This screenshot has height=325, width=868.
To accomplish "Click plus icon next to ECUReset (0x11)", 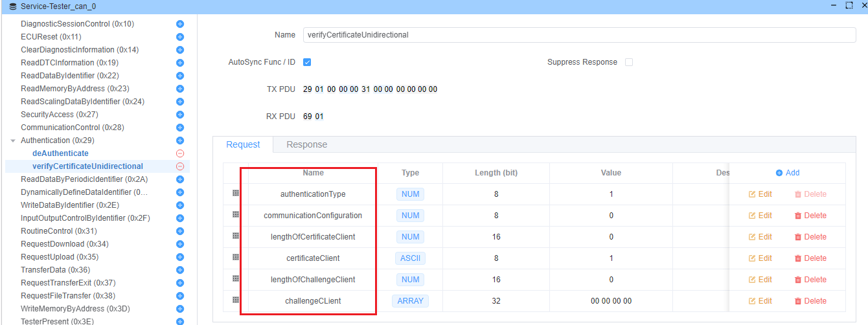I will 180,37.
